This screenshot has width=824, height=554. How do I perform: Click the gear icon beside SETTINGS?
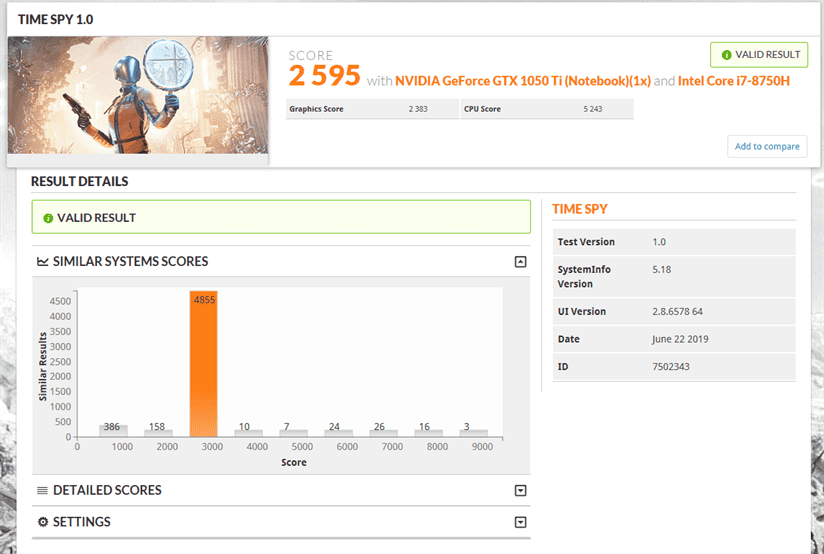click(x=43, y=522)
